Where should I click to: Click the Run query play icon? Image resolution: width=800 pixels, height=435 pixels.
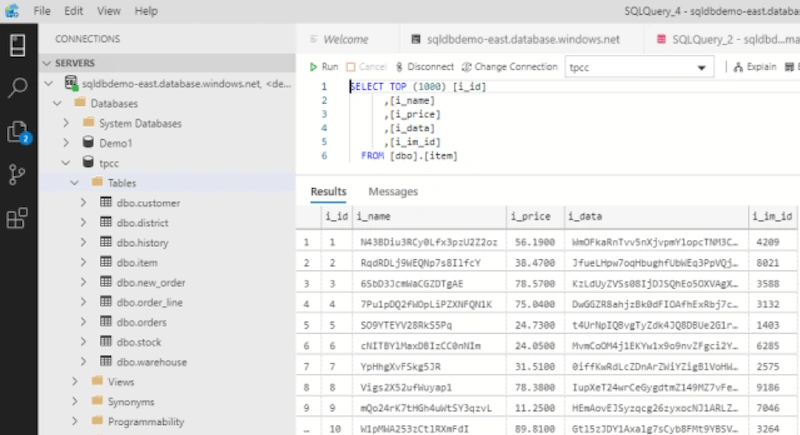(313, 67)
